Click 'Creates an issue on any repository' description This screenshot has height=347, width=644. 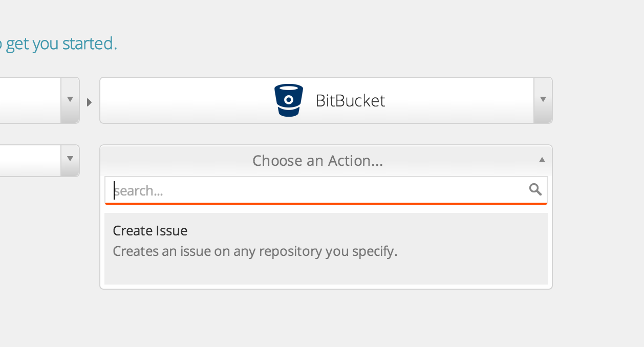[255, 251]
